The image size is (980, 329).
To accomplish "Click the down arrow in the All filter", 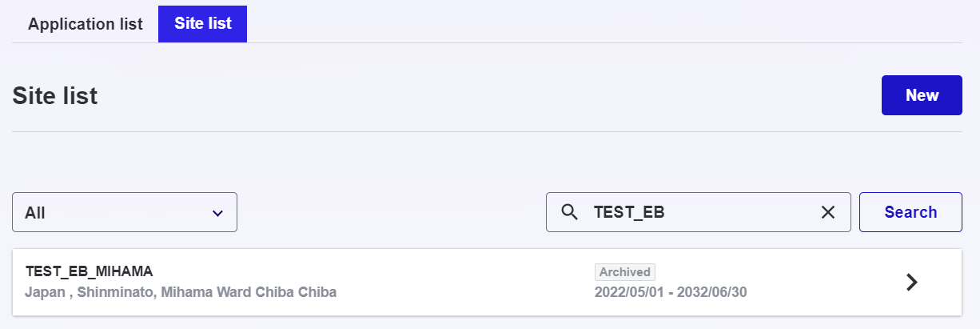I will (x=217, y=213).
